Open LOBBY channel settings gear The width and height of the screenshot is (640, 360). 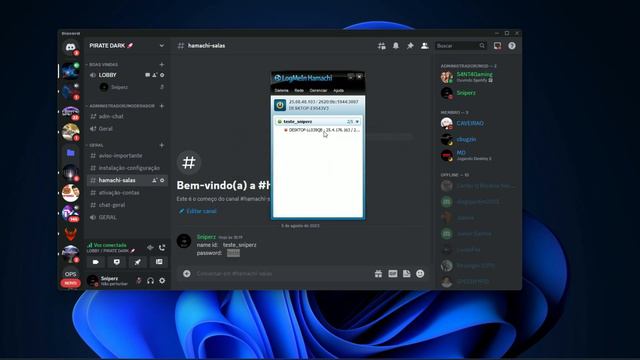pos(162,75)
